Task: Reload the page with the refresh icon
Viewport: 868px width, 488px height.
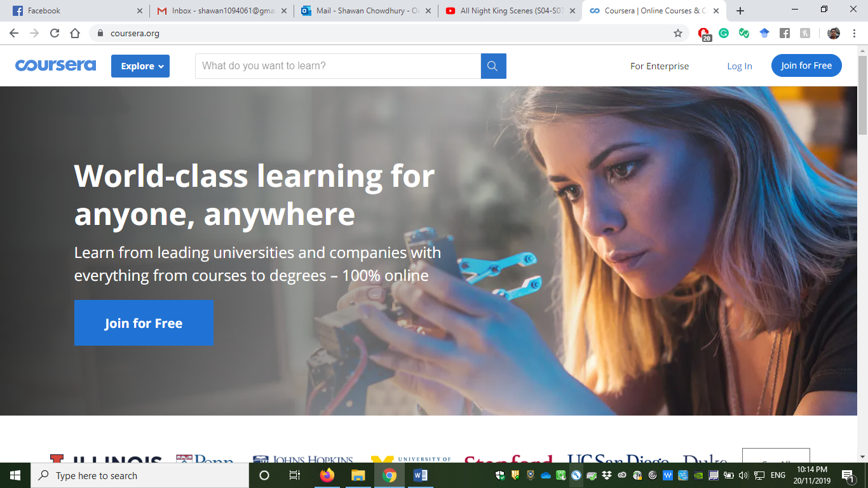Action: pyautogui.click(x=55, y=33)
